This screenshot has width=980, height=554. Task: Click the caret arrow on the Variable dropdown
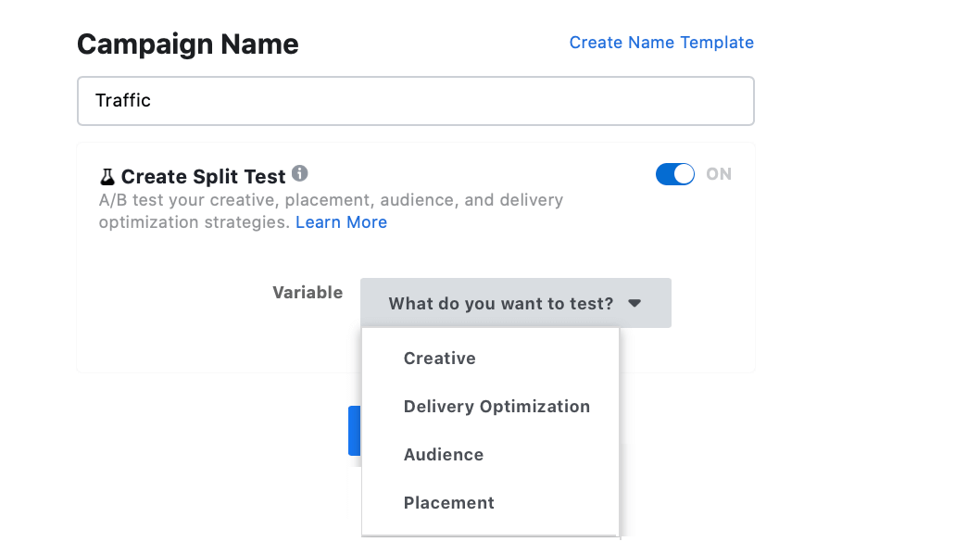click(634, 303)
